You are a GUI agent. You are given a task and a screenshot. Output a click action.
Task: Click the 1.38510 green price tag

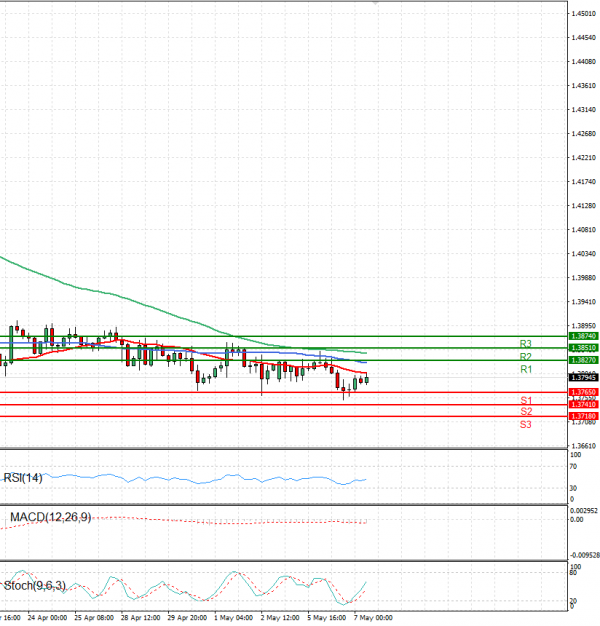tap(583, 347)
